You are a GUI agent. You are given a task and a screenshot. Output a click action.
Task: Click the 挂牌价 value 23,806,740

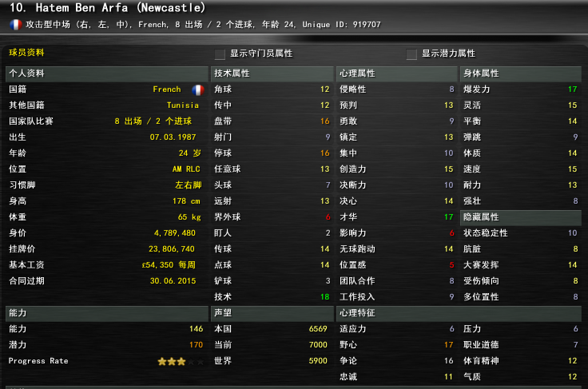[172, 249]
